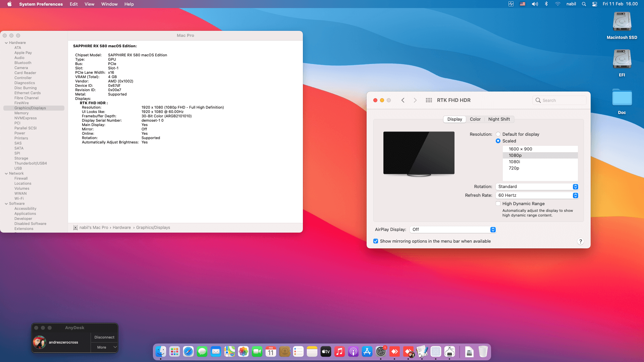Open the Macintosh SSD drive icon
The image size is (644, 362).
(x=622, y=22)
